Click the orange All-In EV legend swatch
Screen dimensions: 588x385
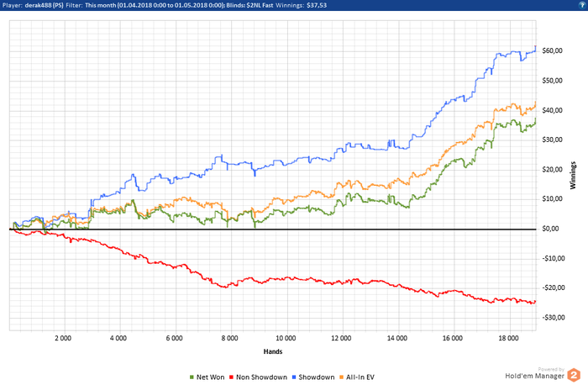click(x=341, y=377)
